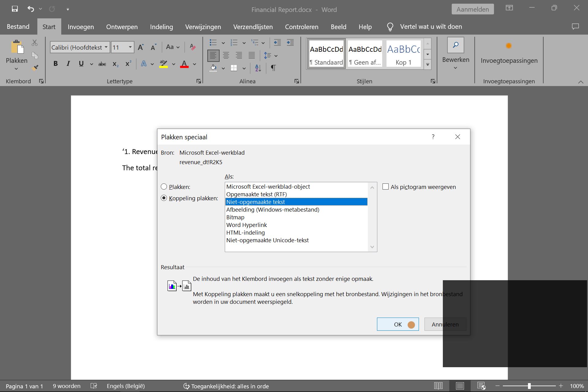The height and width of the screenshot is (392, 588).
Task: Click the Italic formatting icon
Action: coord(68,64)
